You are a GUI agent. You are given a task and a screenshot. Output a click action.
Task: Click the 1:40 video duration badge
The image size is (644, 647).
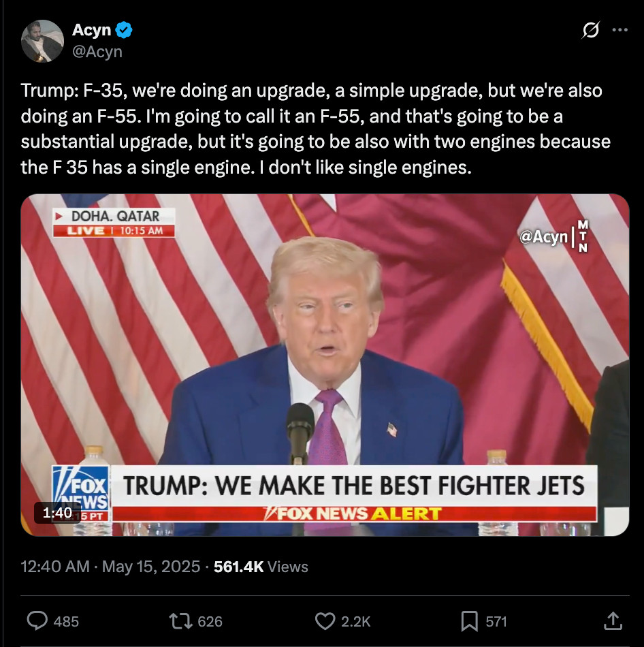point(57,513)
